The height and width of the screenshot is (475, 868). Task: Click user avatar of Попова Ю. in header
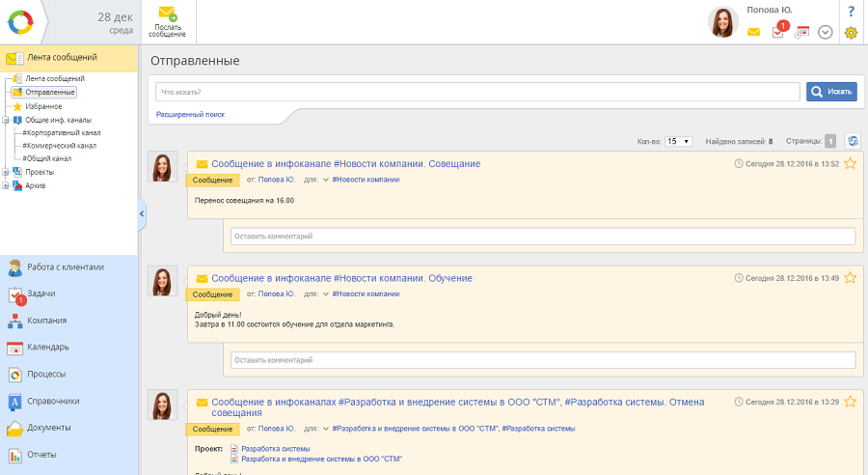tap(723, 22)
